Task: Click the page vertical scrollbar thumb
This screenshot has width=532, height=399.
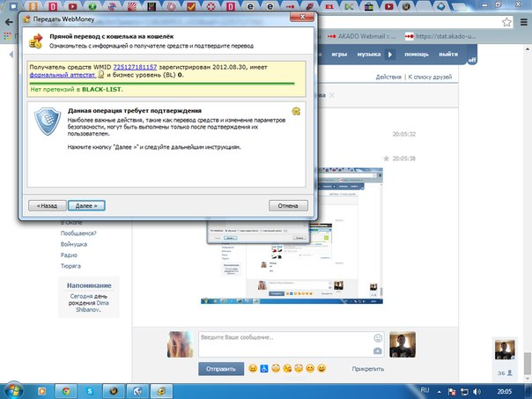Action: coord(528,362)
